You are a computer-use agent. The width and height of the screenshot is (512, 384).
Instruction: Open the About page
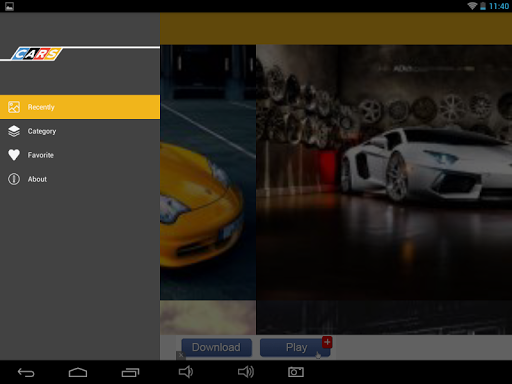pyautogui.click(x=80, y=179)
